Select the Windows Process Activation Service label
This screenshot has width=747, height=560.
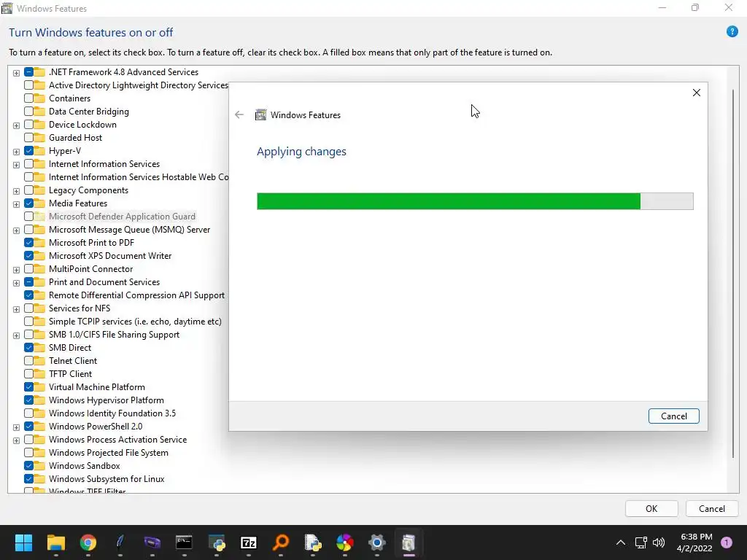coord(117,440)
